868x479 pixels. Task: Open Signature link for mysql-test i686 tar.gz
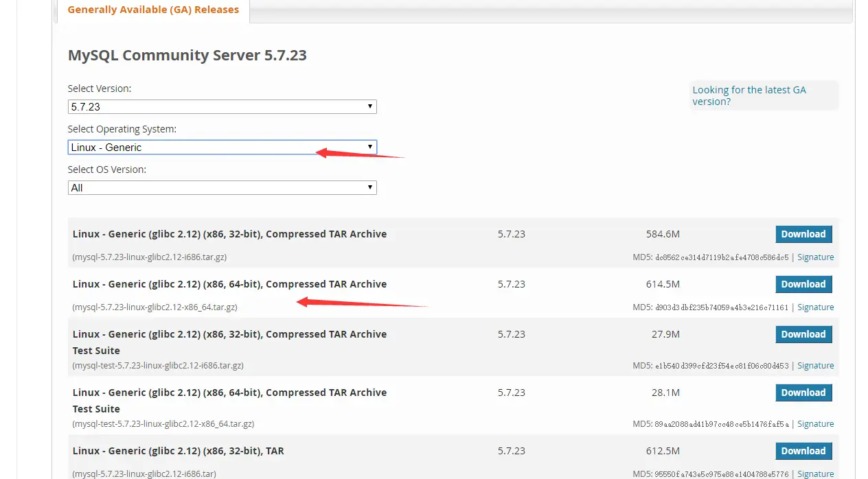tap(816, 366)
